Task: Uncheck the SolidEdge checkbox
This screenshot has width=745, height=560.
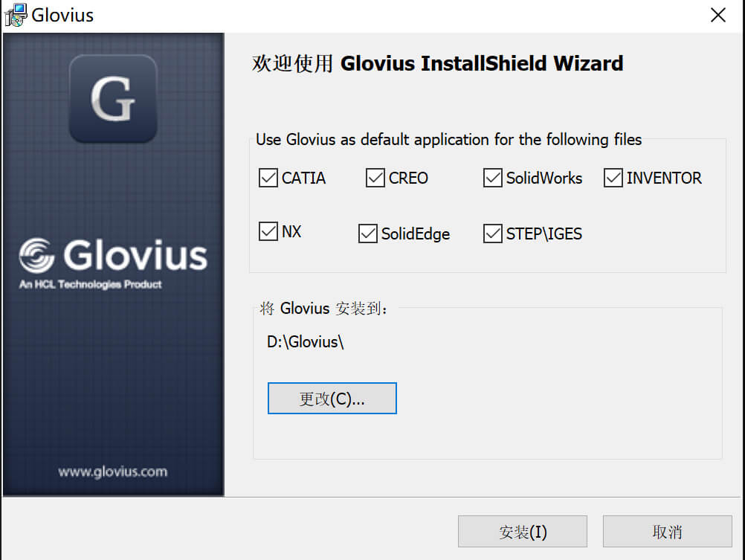Action: click(x=367, y=234)
